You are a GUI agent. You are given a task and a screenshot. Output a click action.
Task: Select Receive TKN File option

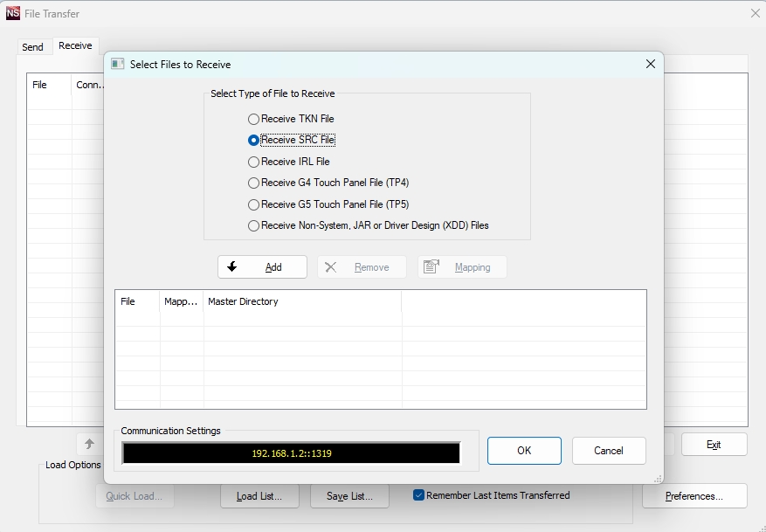[x=254, y=119]
